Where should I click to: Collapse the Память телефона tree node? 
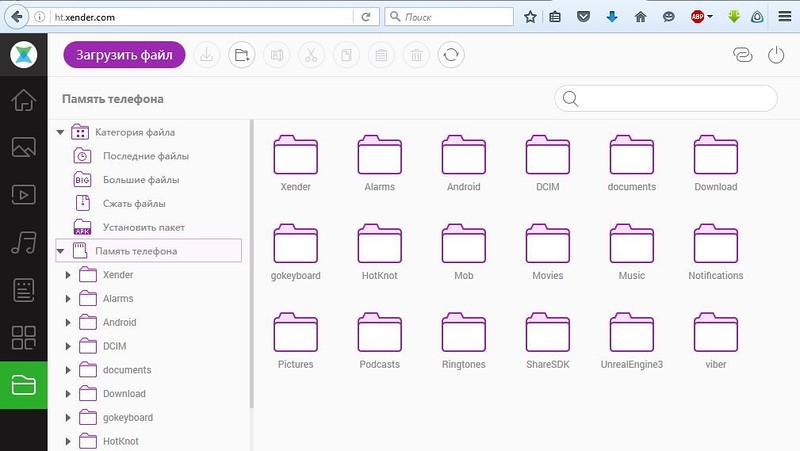(60, 251)
